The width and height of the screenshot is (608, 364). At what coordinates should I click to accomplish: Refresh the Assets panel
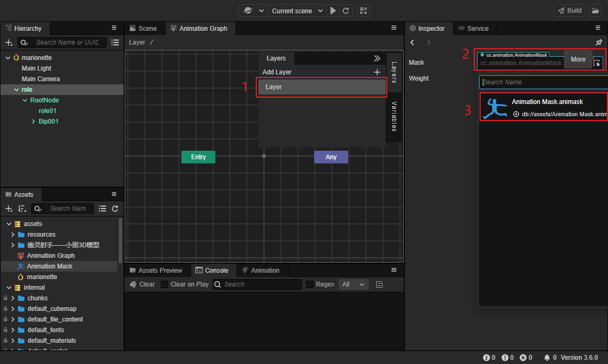tap(115, 209)
